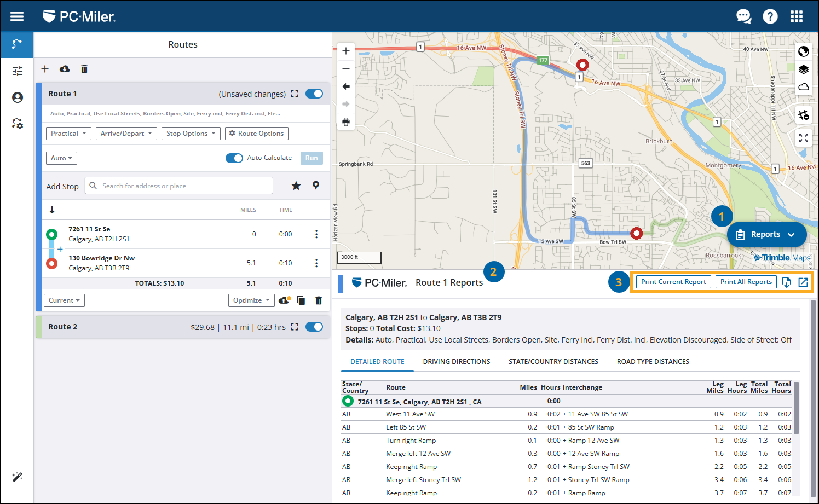Image resolution: width=819 pixels, height=504 pixels.
Task: Switch to the Driving Directions tab
Action: point(457,361)
